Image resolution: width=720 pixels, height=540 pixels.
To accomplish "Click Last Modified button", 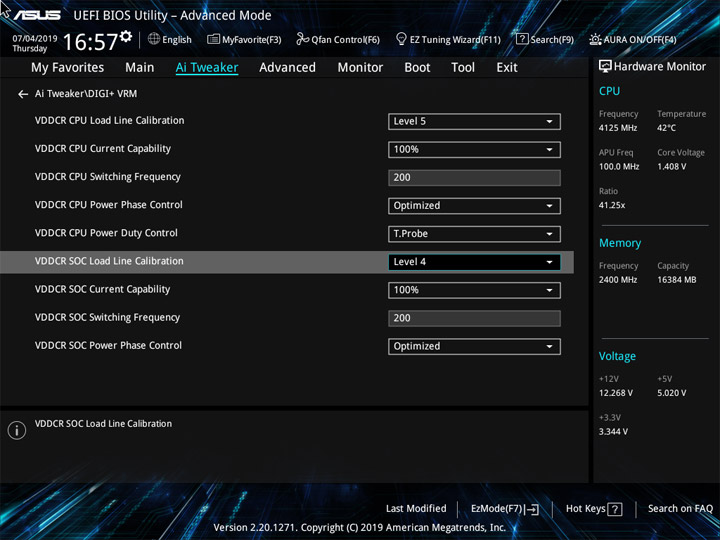I will coord(416,508).
